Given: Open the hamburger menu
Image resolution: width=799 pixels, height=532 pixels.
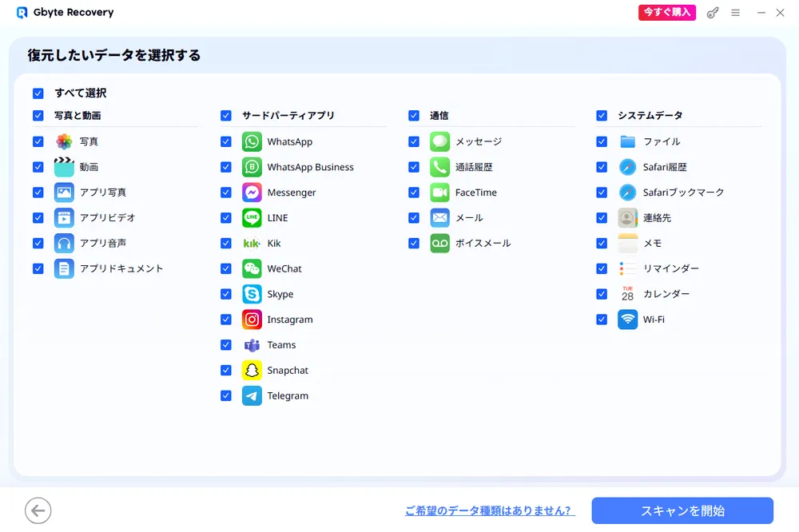Looking at the screenshot, I should pos(735,13).
